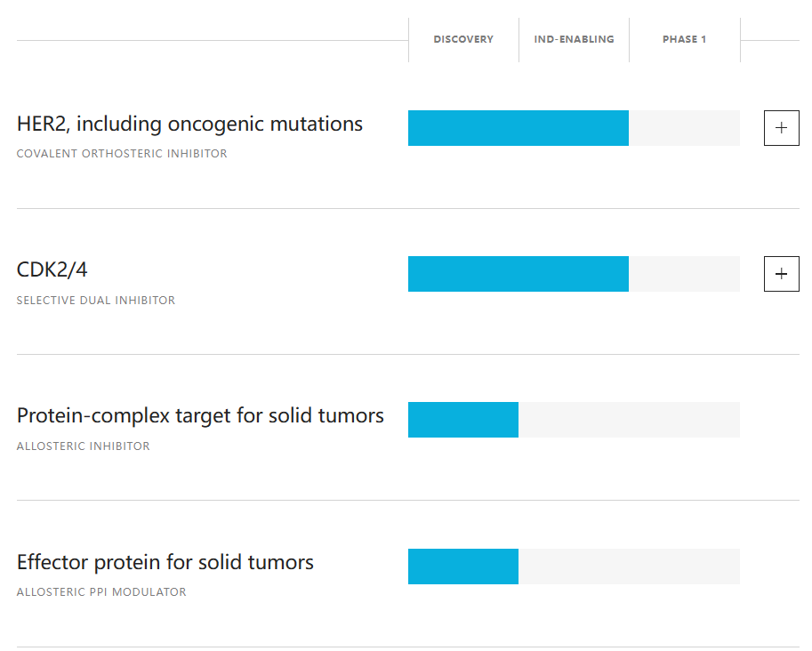The image size is (812, 651).
Task: Click the Discovery column header
Action: 463,39
